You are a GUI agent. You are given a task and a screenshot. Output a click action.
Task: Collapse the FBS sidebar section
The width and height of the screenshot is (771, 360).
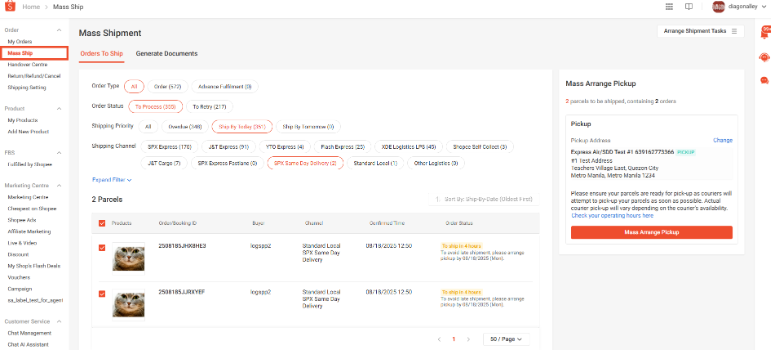[59, 153]
